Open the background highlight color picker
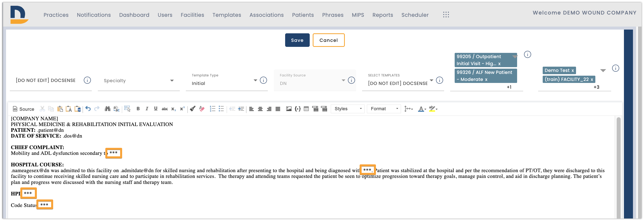644x221 pixels. [433, 109]
